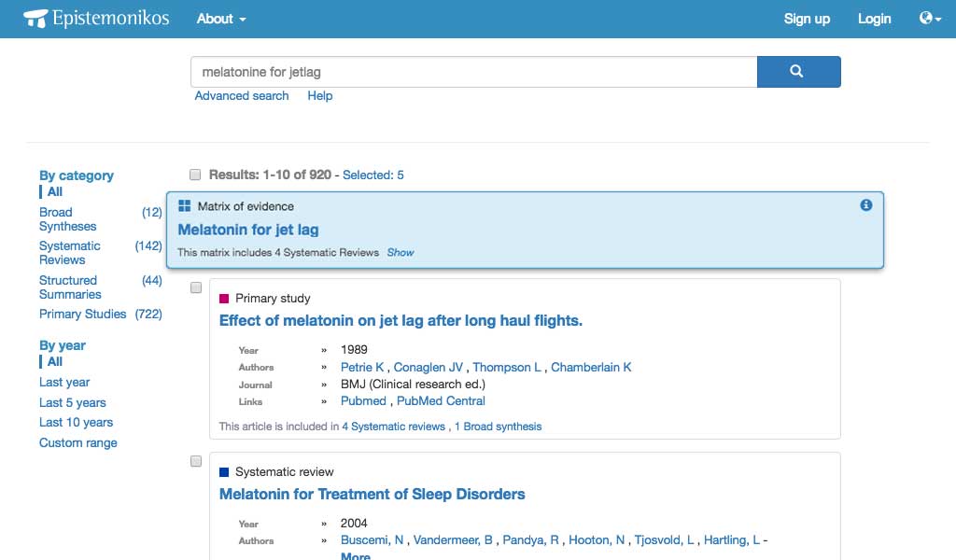This screenshot has height=560, width=956.
Task: Click the magnifying glass search button
Action: click(x=798, y=72)
